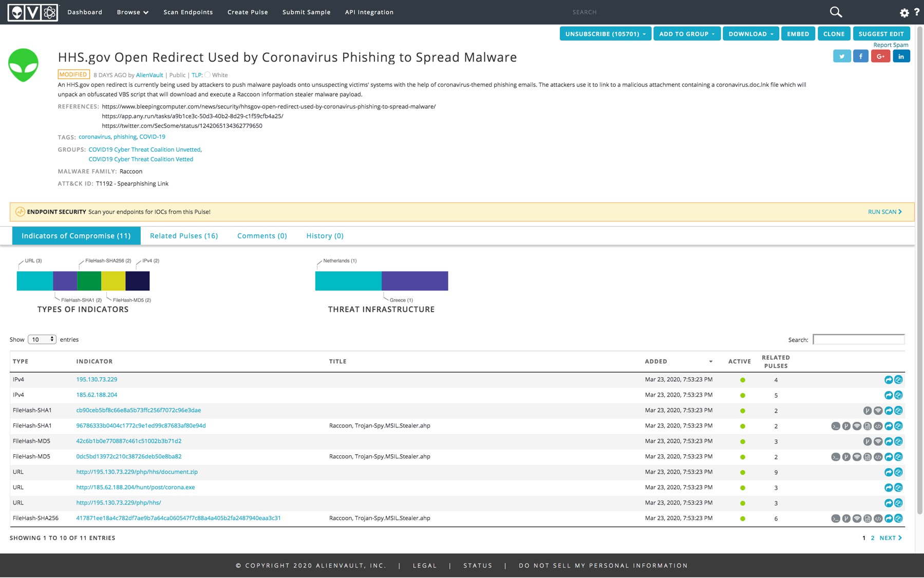Click terminal icon in SHA256 417871ee row
Screen dimensions: 924x578
pyautogui.click(x=836, y=518)
